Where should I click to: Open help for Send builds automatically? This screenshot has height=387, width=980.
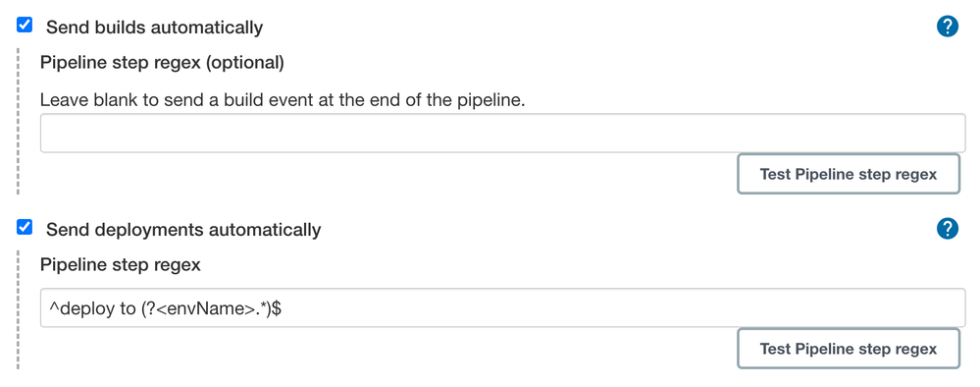pyautogui.click(x=948, y=27)
